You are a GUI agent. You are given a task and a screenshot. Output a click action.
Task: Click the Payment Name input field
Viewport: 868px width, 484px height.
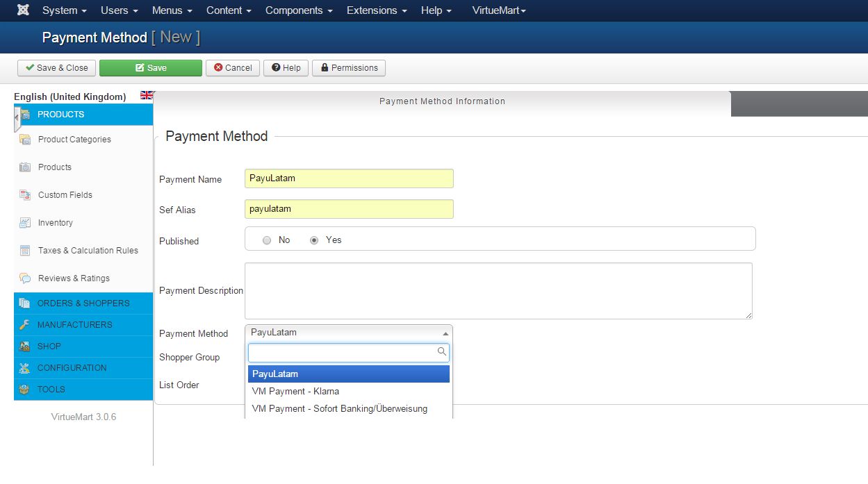pos(349,178)
